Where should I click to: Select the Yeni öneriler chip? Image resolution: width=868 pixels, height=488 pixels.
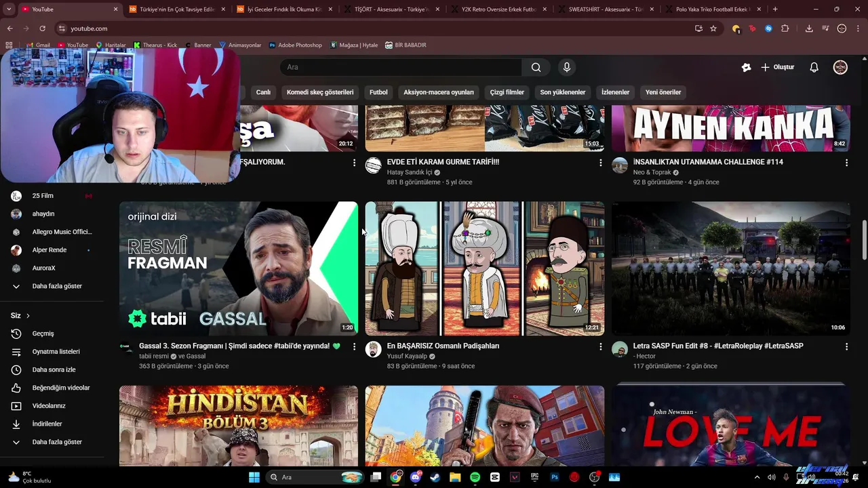(663, 92)
